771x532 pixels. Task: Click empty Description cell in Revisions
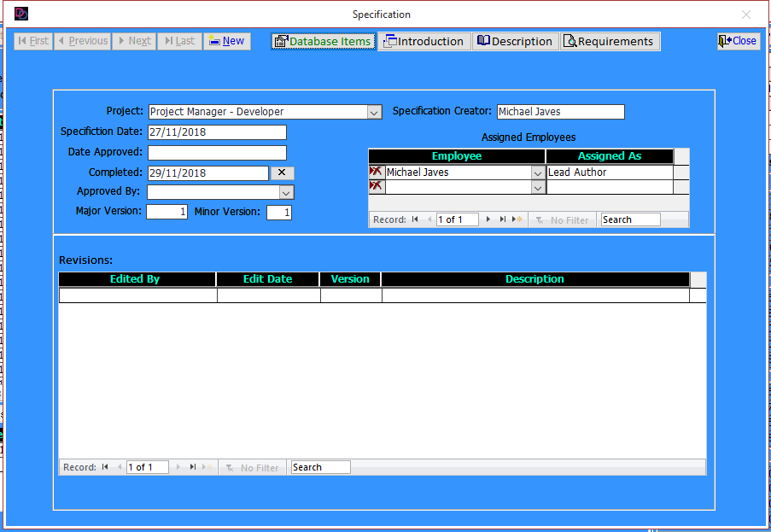535,295
